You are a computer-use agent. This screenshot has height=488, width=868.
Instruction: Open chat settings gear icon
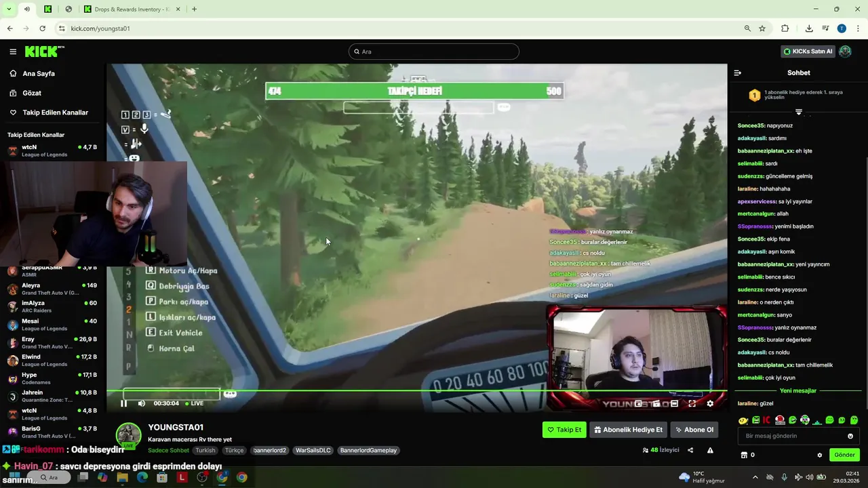tap(819, 455)
